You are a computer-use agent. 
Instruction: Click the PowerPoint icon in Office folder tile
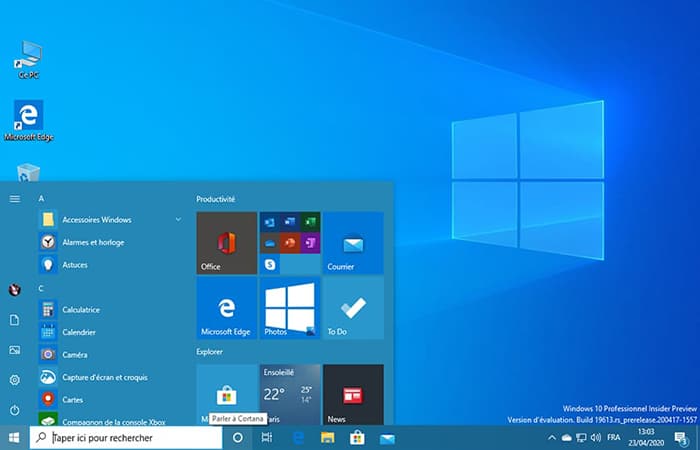(290, 243)
